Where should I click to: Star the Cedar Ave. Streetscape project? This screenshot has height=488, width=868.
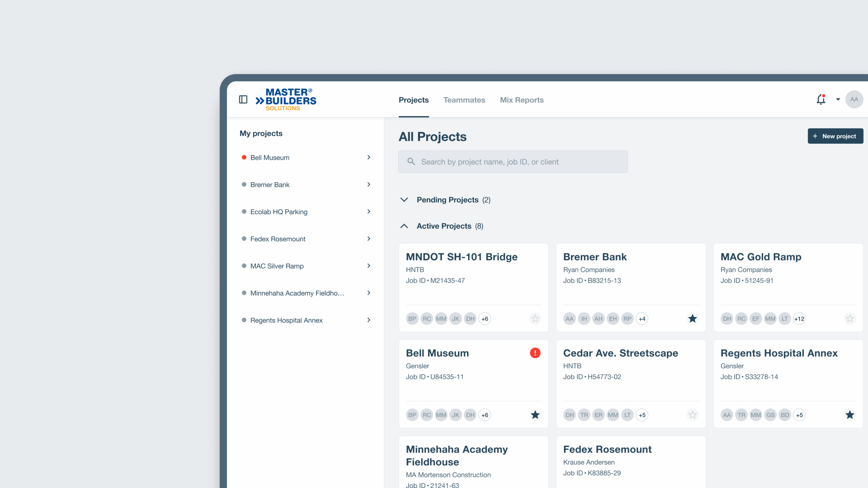pos(692,415)
